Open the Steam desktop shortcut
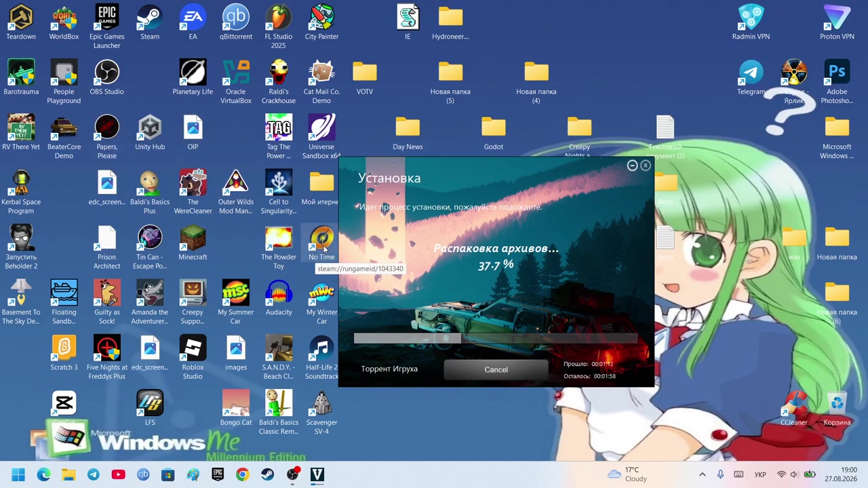Viewport: 868px width, 488px height. coord(150,23)
